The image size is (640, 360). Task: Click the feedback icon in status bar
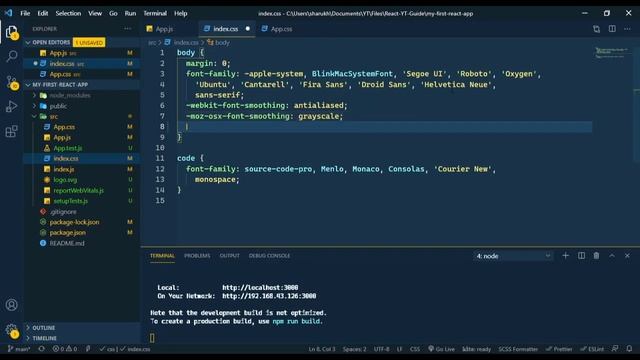point(615,349)
